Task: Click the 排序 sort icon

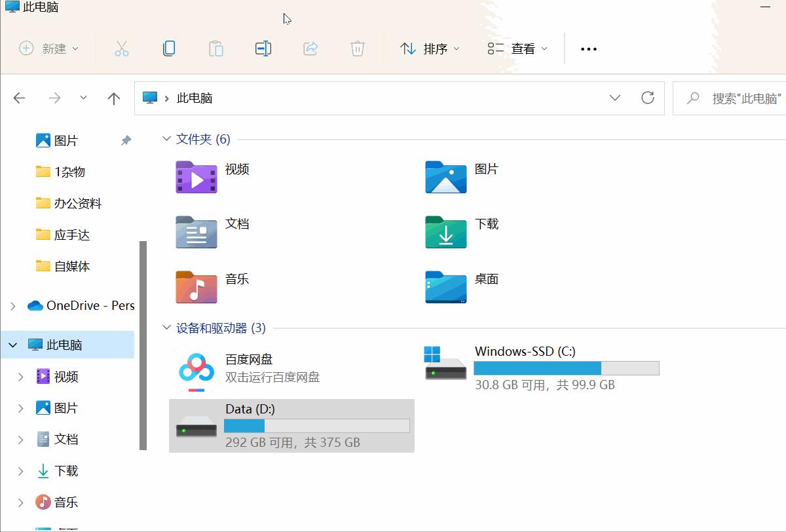Action: [407, 48]
